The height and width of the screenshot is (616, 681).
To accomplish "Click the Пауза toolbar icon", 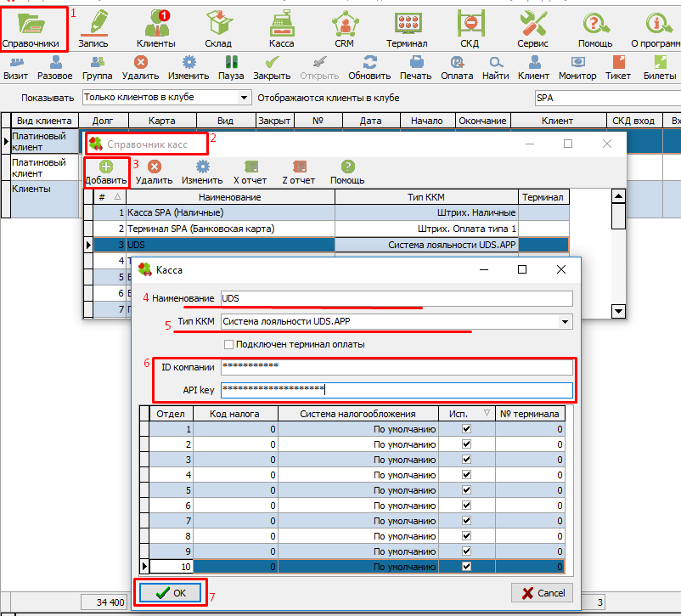I will pyautogui.click(x=231, y=68).
